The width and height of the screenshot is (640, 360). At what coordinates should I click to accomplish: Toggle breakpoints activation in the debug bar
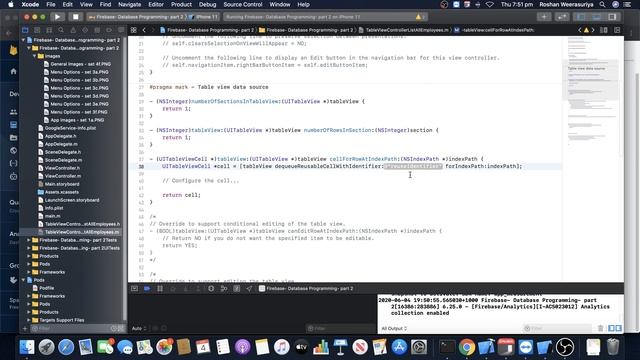(147, 289)
